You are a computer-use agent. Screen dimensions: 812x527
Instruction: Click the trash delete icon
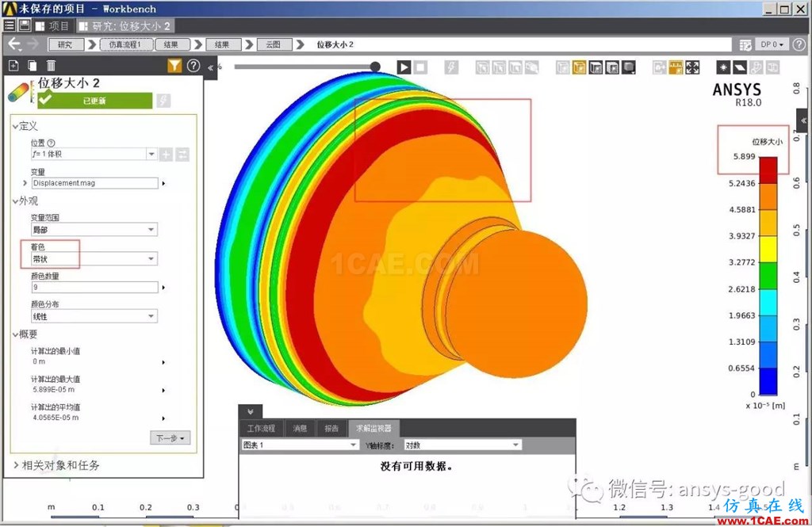tap(51, 66)
